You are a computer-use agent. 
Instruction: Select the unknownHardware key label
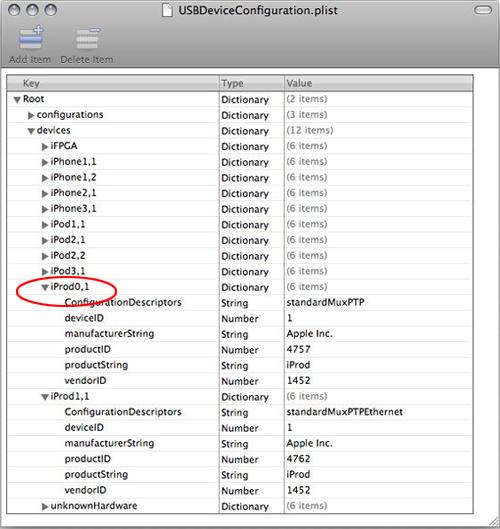click(94, 506)
